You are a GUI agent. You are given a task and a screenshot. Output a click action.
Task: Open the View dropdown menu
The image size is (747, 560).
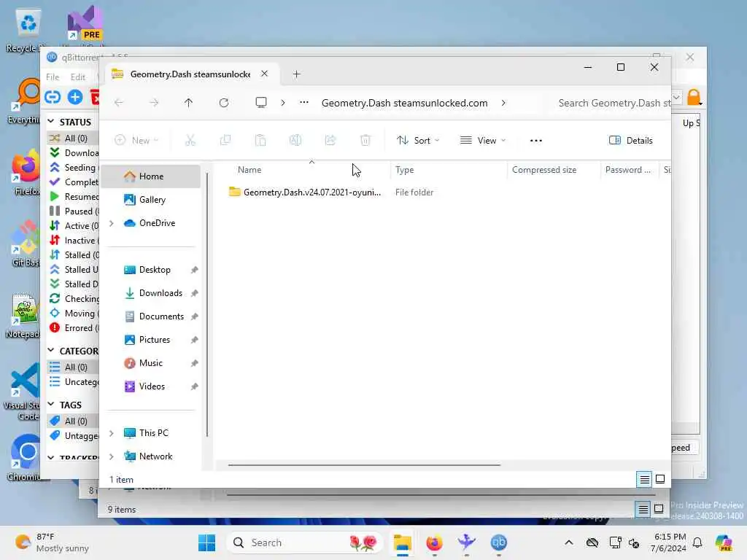(x=483, y=141)
